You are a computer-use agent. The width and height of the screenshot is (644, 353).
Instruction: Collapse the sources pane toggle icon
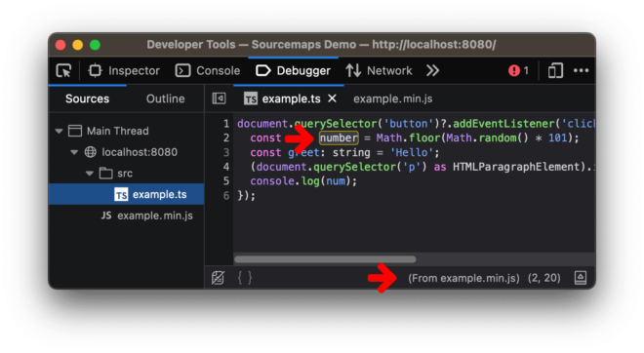(219, 98)
